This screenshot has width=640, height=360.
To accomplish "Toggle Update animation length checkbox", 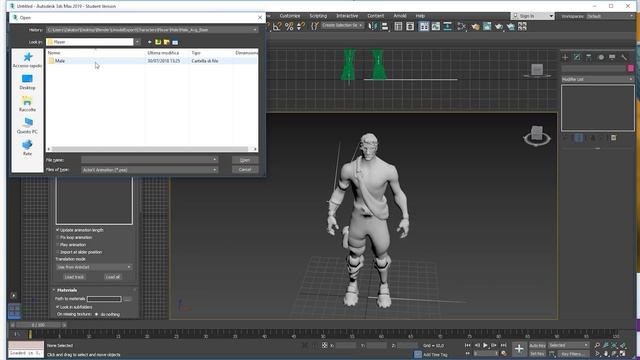I will (58, 230).
